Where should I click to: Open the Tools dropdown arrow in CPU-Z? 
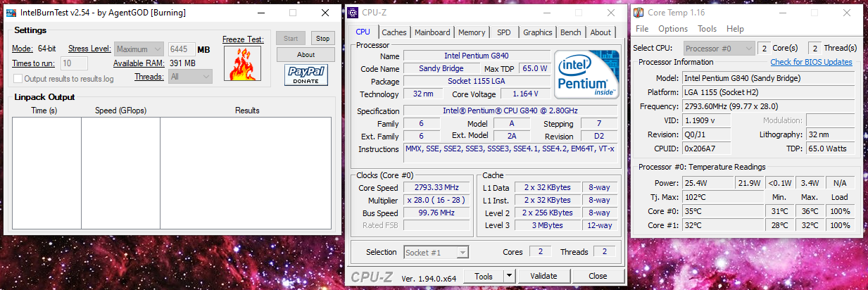click(510, 276)
